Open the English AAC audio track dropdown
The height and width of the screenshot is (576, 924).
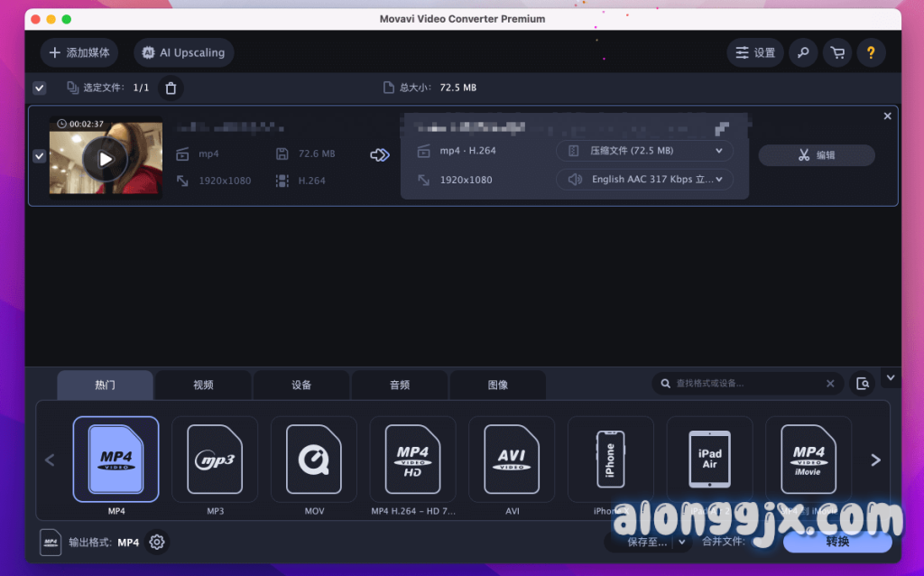(x=644, y=180)
